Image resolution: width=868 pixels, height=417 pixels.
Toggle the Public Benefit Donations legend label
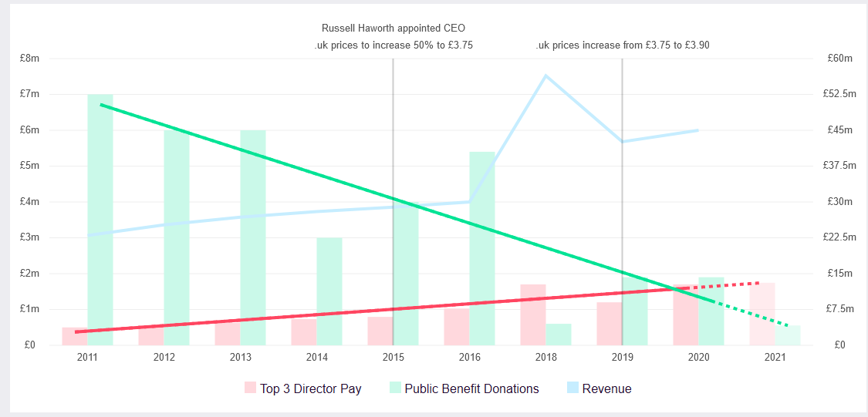pyautogui.click(x=471, y=388)
